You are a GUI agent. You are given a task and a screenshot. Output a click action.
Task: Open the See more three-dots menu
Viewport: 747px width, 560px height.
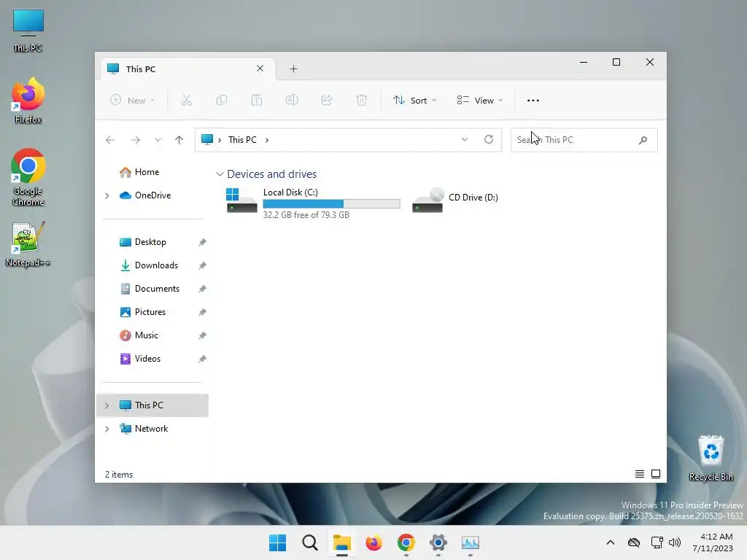(x=533, y=101)
